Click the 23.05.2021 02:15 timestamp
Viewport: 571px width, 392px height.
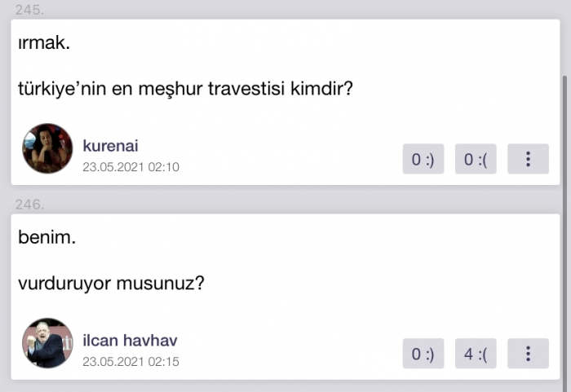(131, 361)
